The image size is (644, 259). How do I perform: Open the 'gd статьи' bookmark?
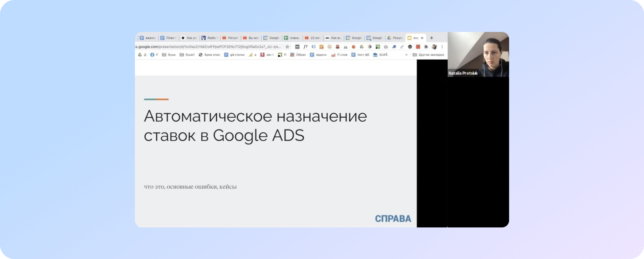(234, 55)
